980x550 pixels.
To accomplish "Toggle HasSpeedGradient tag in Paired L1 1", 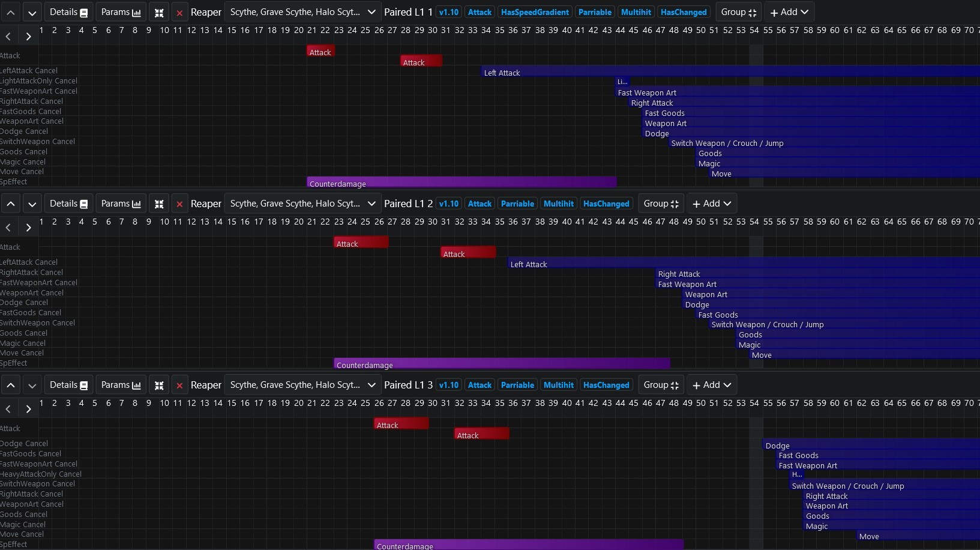I will (x=535, y=12).
